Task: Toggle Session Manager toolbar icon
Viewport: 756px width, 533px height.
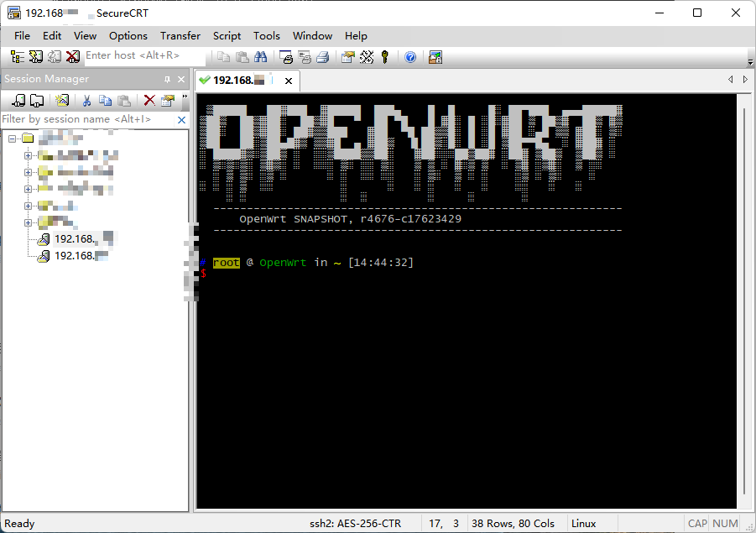Action: pos(18,57)
